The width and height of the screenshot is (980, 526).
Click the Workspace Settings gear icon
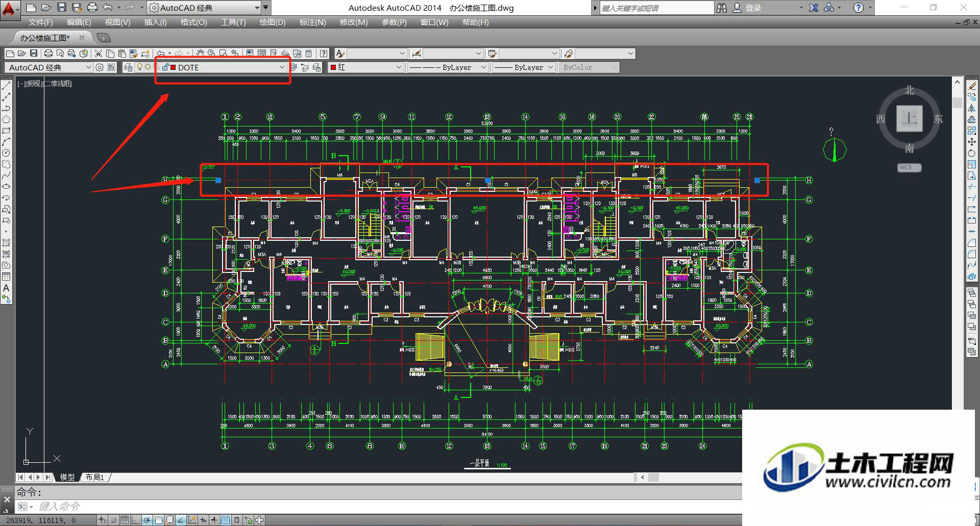coord(100,67)
